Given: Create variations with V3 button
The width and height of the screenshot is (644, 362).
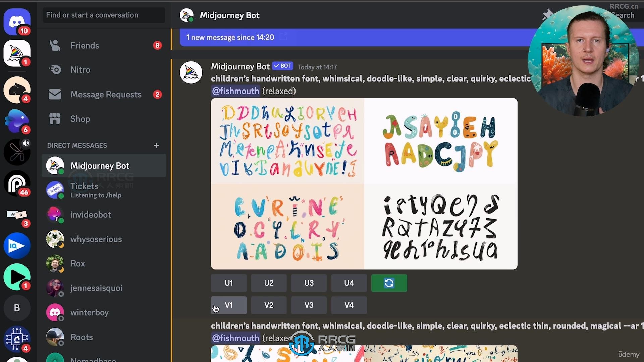Looking at the screenshot, I should pyautogui.click(x=309, y=305).
